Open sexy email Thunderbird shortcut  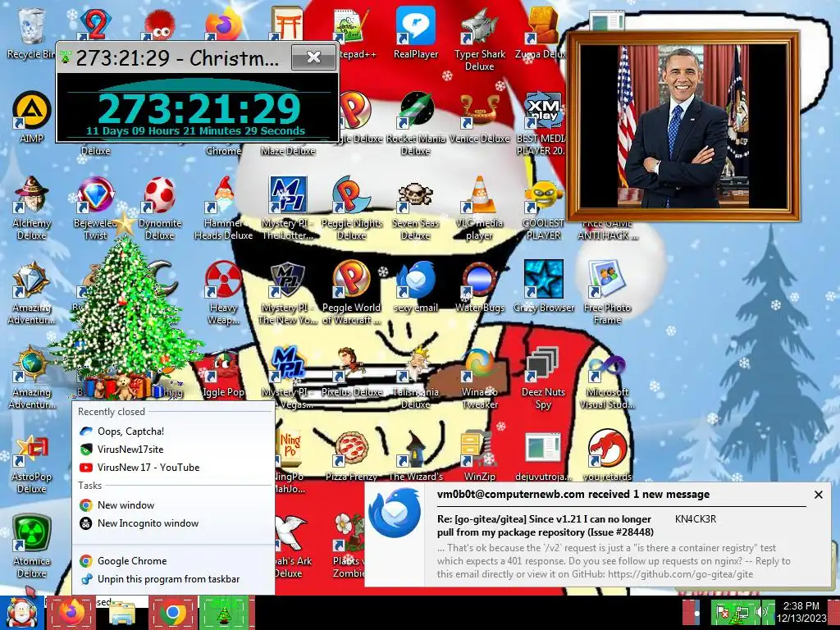tap(415, 286)
